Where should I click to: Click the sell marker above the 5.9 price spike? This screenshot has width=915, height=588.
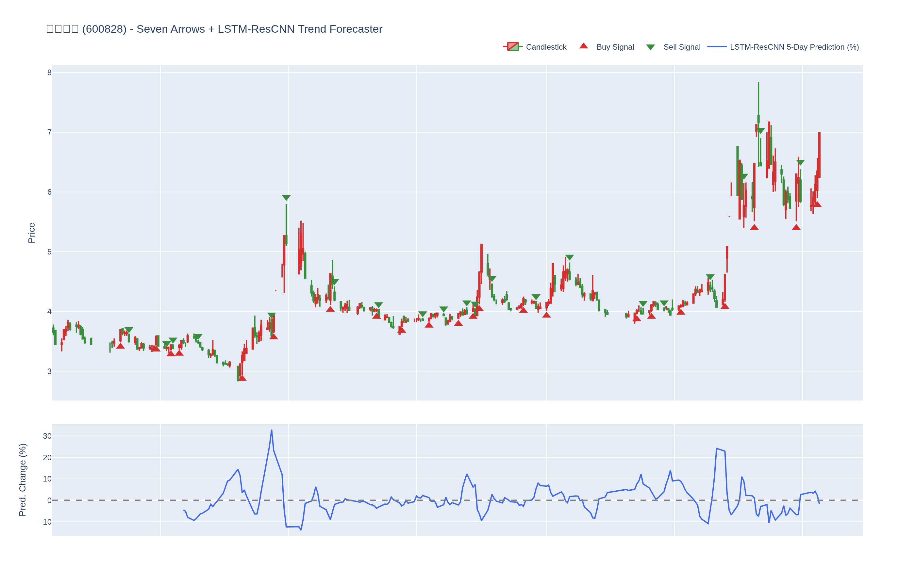coord(286,198)
